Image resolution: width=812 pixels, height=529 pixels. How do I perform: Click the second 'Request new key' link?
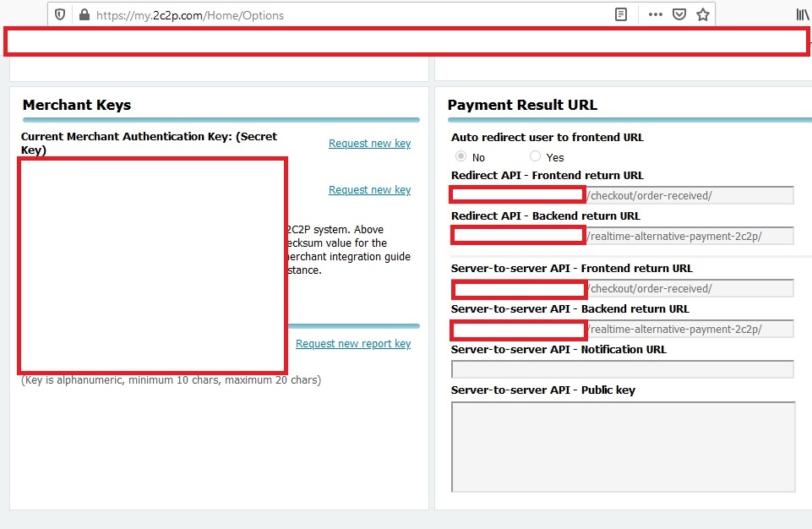tap(369, 190)
